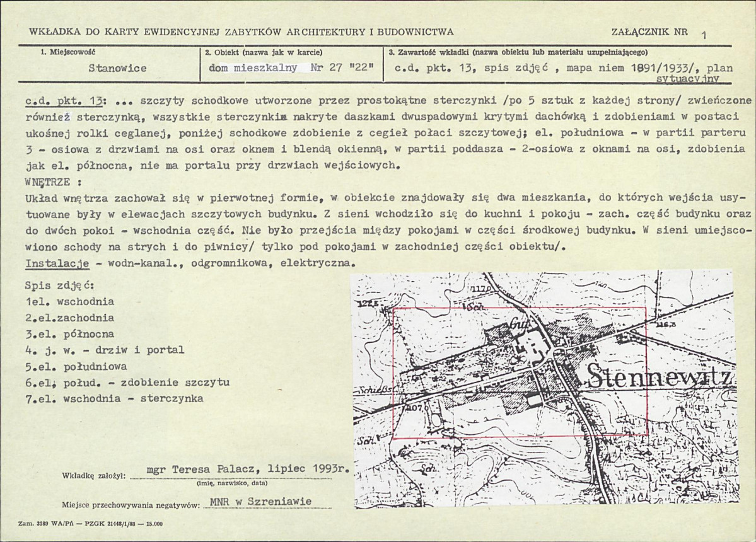756x542 pixels.
Task: Click the 'Schießst.' label on the map
Action: click(376, 388)
